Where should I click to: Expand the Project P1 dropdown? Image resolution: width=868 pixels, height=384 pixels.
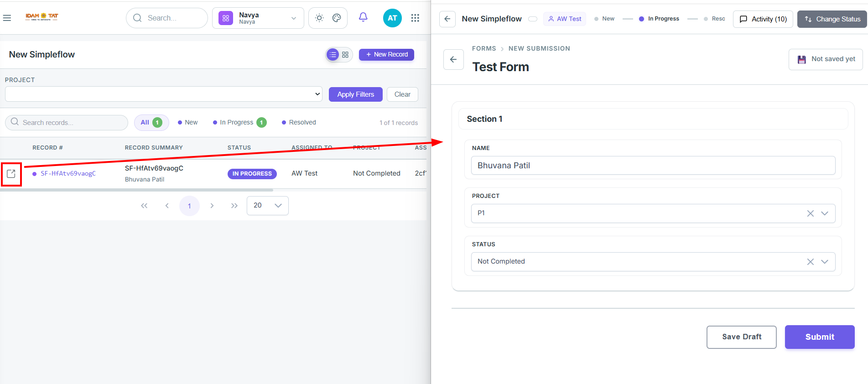point(825,213)
